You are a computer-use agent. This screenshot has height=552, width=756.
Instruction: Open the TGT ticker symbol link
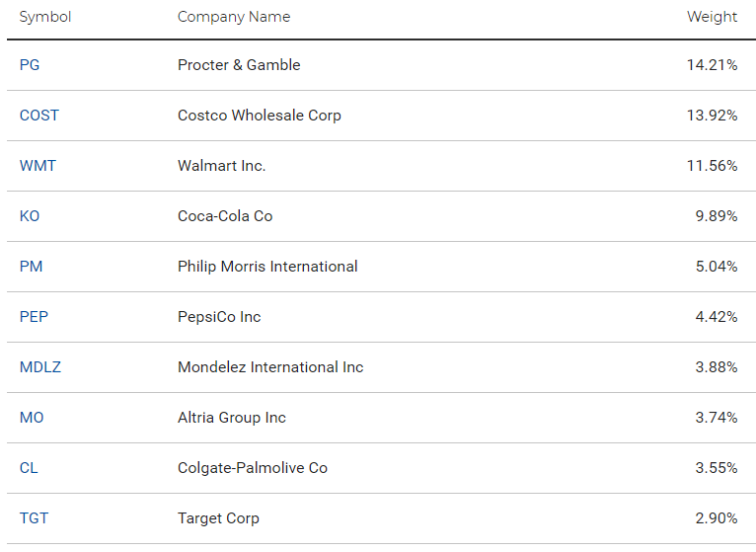[34, 518]
